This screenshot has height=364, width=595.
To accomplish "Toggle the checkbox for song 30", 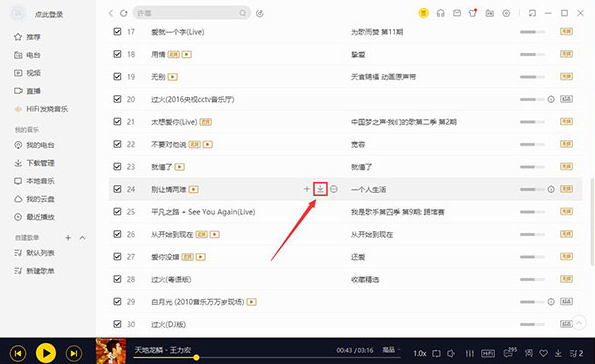I will (x=117, y=324).
